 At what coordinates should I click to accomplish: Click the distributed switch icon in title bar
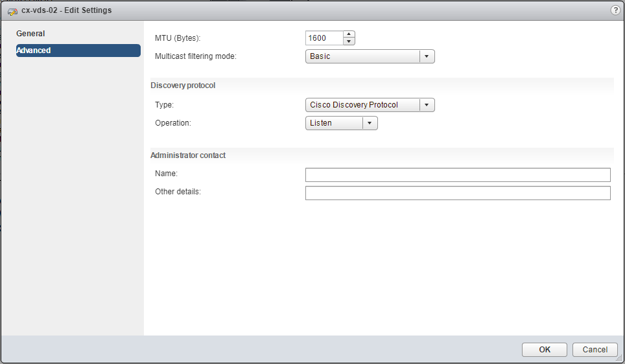pos(12,11)
